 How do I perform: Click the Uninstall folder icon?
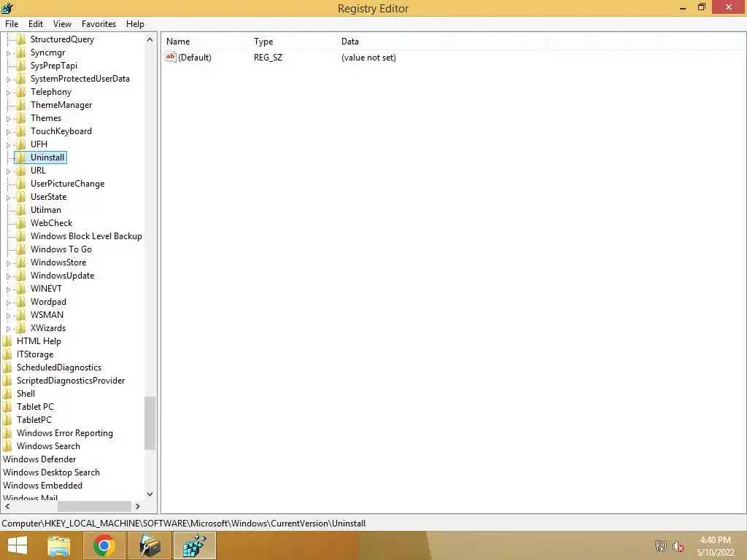click(x=21, y=157)
